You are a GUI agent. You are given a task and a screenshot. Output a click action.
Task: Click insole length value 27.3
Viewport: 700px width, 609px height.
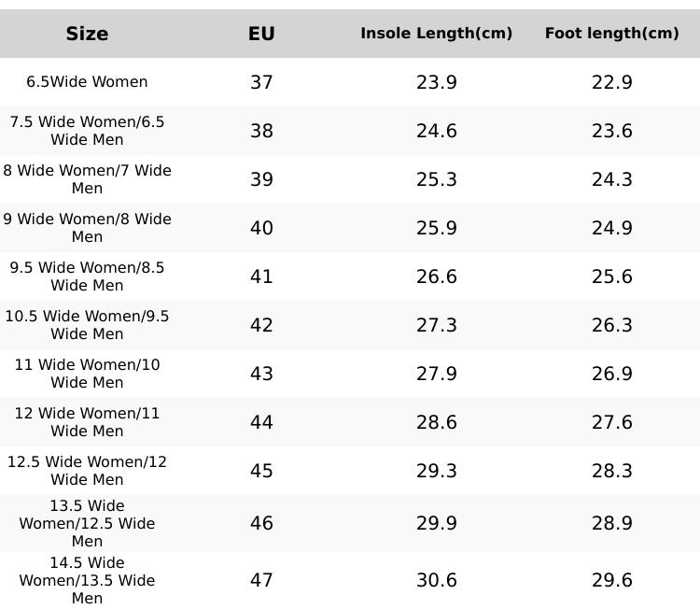pyautogui.click(x=436, y=325)
